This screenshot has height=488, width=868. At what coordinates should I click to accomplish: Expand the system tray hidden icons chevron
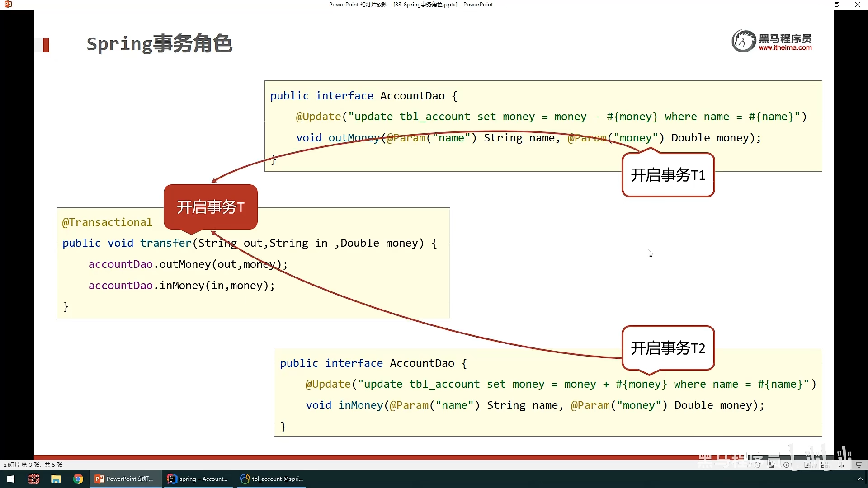(860, 479)
